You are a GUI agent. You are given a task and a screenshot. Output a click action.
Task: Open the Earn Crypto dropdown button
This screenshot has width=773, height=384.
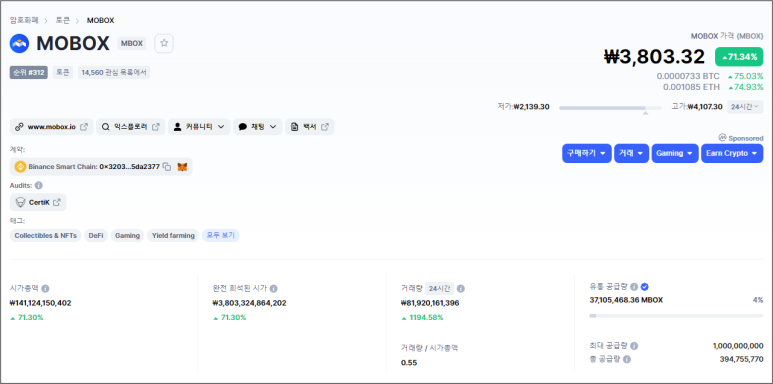click(732, 153)
